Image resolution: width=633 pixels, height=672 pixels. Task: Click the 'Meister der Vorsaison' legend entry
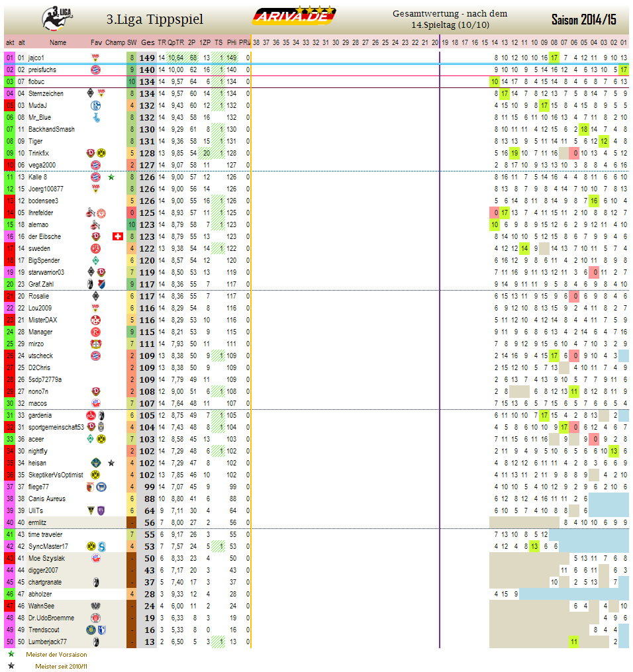click(56, 654)
